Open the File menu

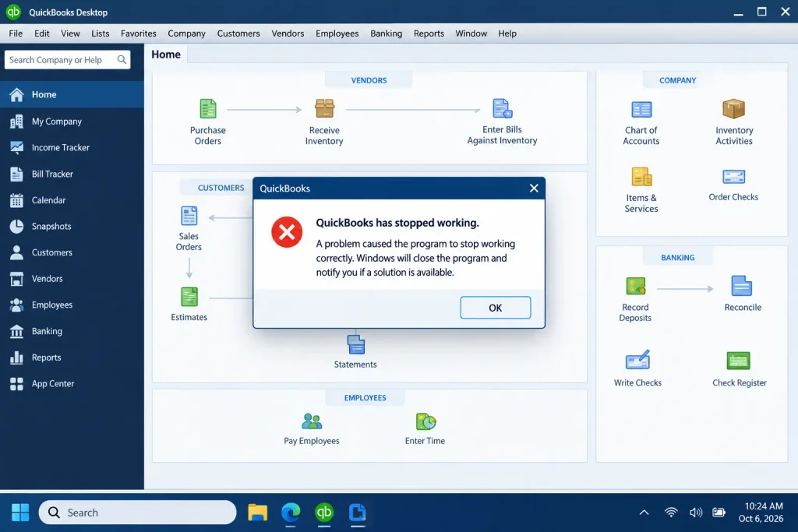tap(16, 33)
